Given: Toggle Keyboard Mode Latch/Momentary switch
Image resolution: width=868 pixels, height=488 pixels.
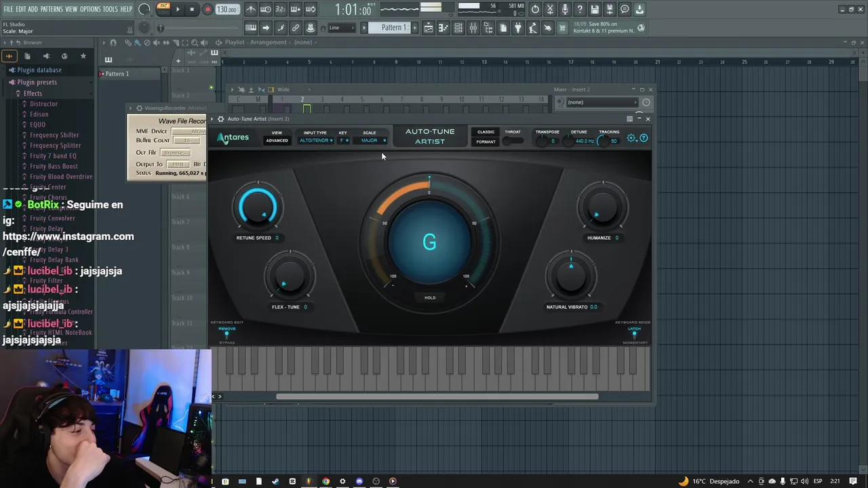Looking at the screenshot, I should pyautogui.click(x=634, y=334).
